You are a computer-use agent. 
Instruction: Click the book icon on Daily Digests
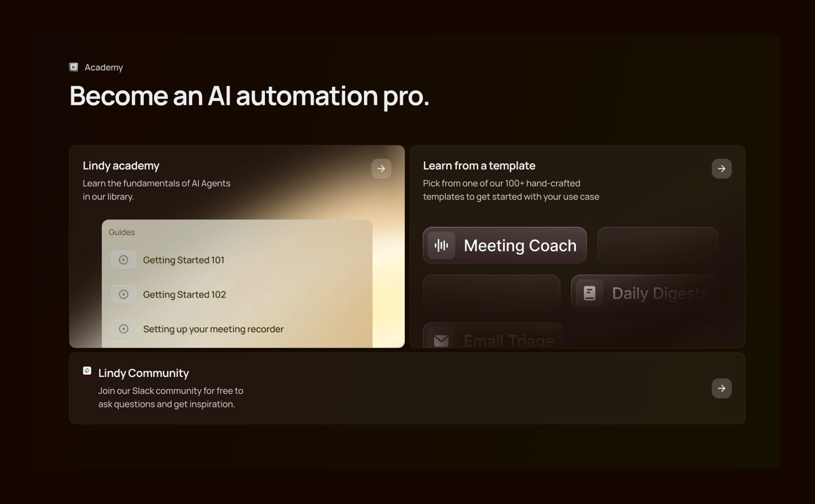[x=590, y=293]
